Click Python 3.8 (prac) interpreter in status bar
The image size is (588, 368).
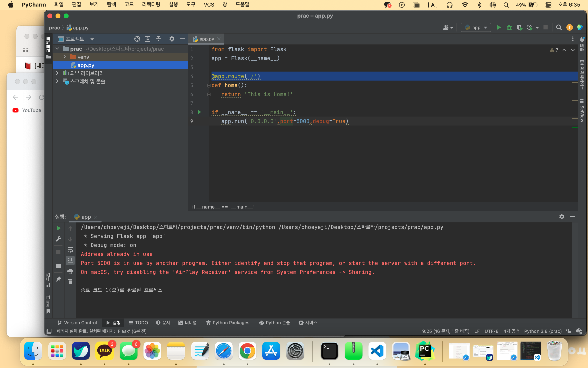click(543, 331)
